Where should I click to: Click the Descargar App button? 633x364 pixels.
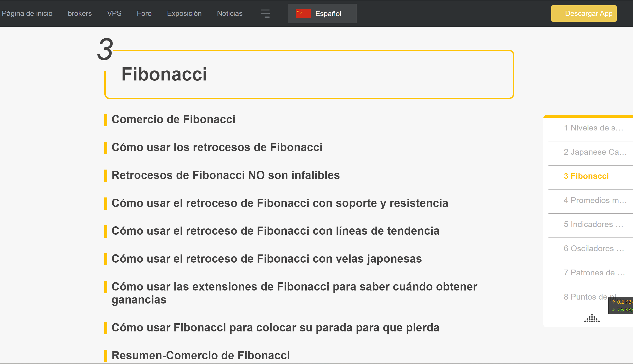[x=583, y=13]
